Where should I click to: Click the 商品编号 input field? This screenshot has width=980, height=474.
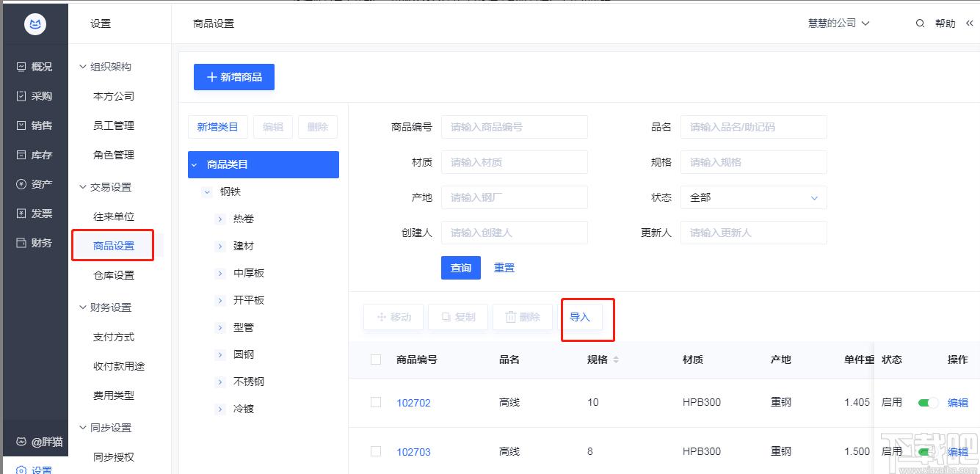tap(514, 127)
